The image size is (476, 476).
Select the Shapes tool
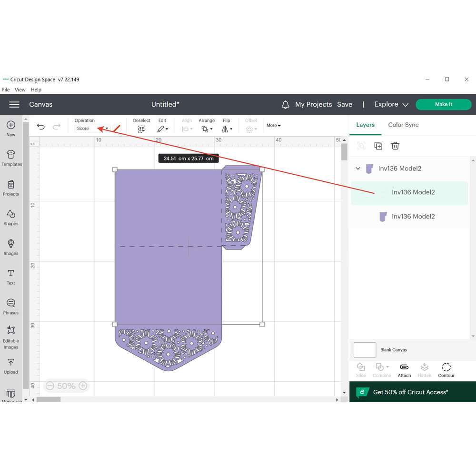10,217
